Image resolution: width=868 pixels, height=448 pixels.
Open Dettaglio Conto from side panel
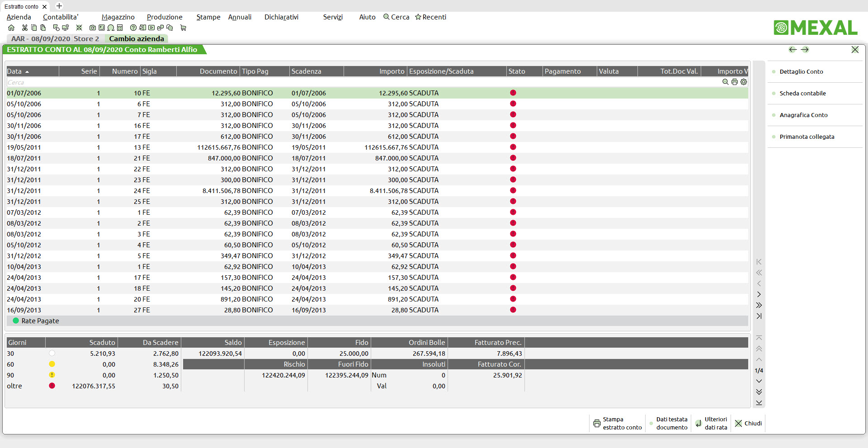click(x=801, y=71)
